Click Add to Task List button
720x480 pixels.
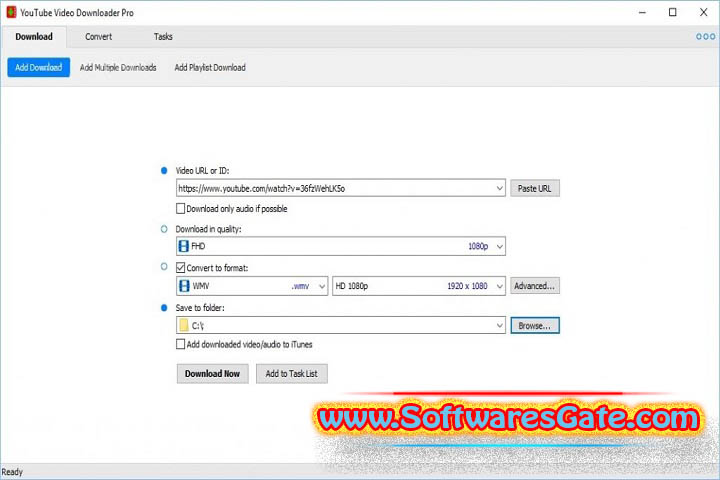(x=292, y=374)
